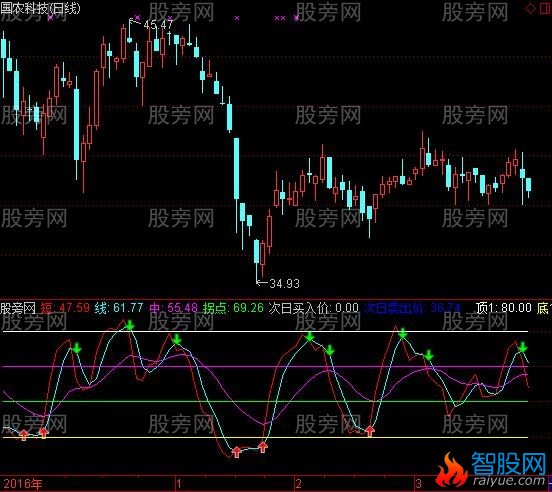
Task: Click the rightmost green sell arrow on the indicator
Action: tap(523, 347)
